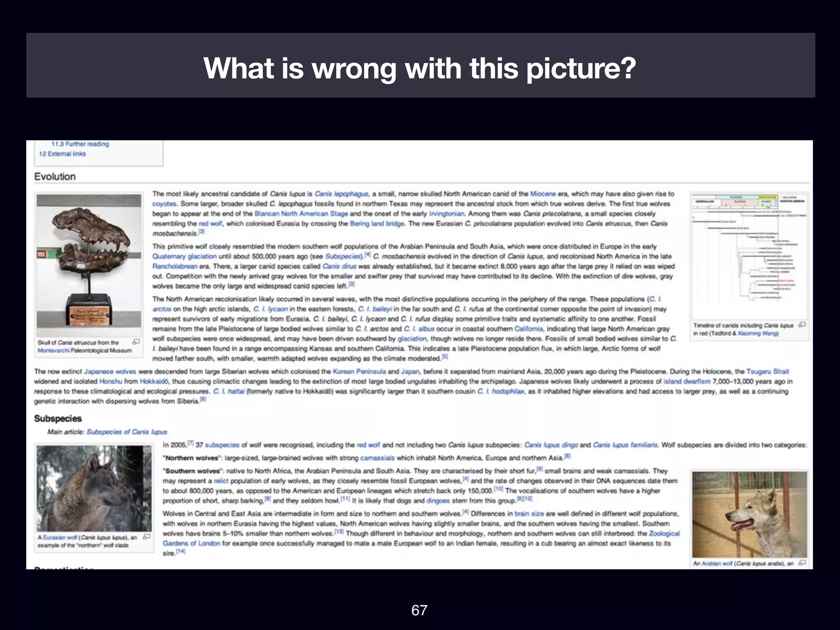Follow the Canis lupus dingo link
Image resolution: width=840 pixels, height=630 pixels.
[551, 445]
